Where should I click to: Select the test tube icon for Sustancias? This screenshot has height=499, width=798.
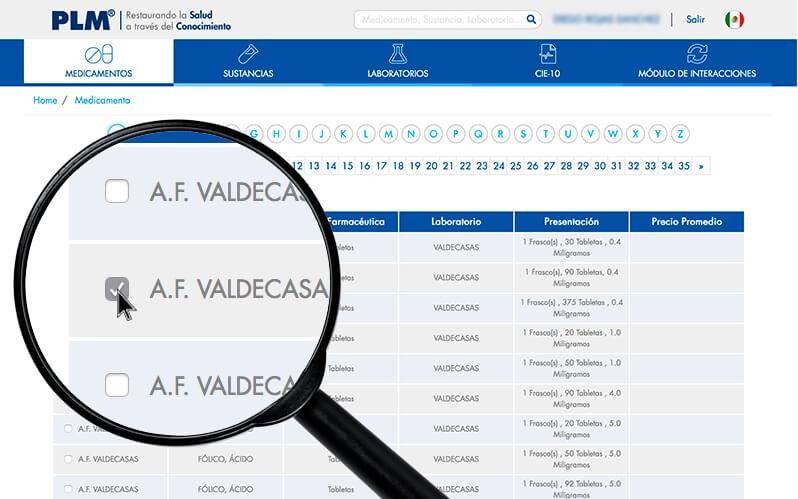coord(248,54)
